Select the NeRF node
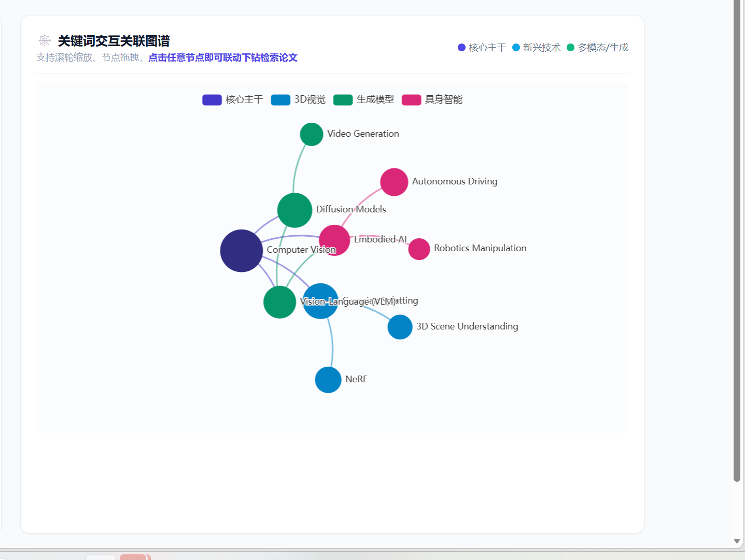Viewport: 745px width, 560px height. 328,380
